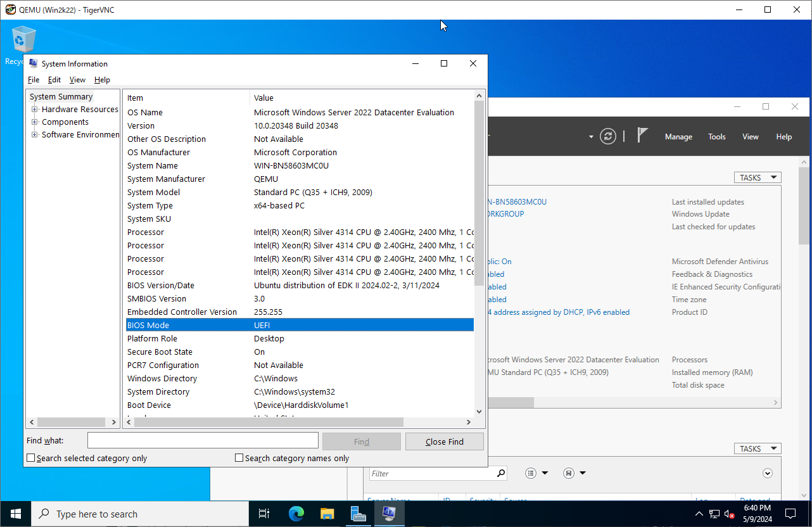Click the taskbar clock showing 6:40 PM
Viewport: 812px width, 527px height.
click(x=758, y=514)
